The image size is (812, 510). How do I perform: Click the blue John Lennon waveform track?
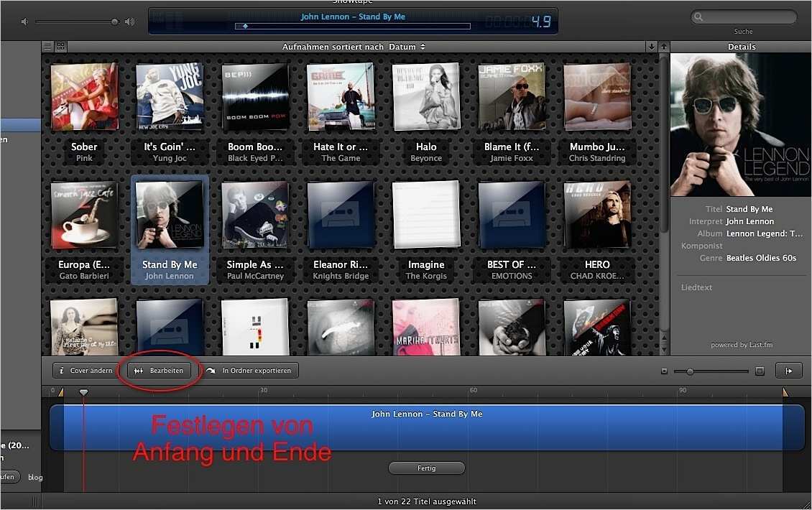[x=427, y=427]
